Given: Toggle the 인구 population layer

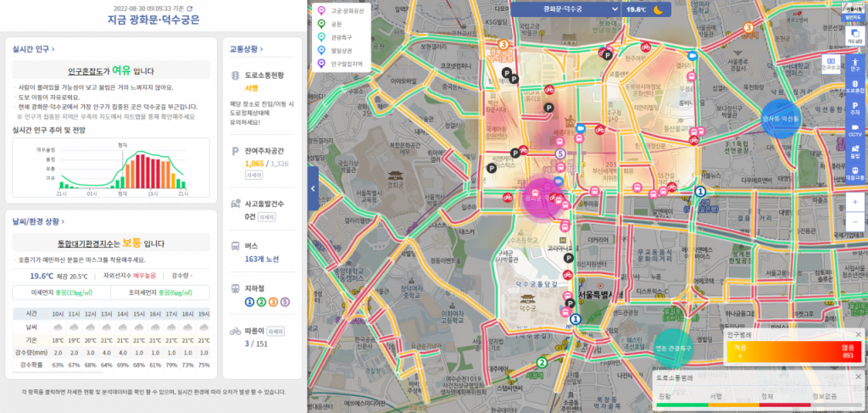Looking at the screenshot, I should click(854, 64).
